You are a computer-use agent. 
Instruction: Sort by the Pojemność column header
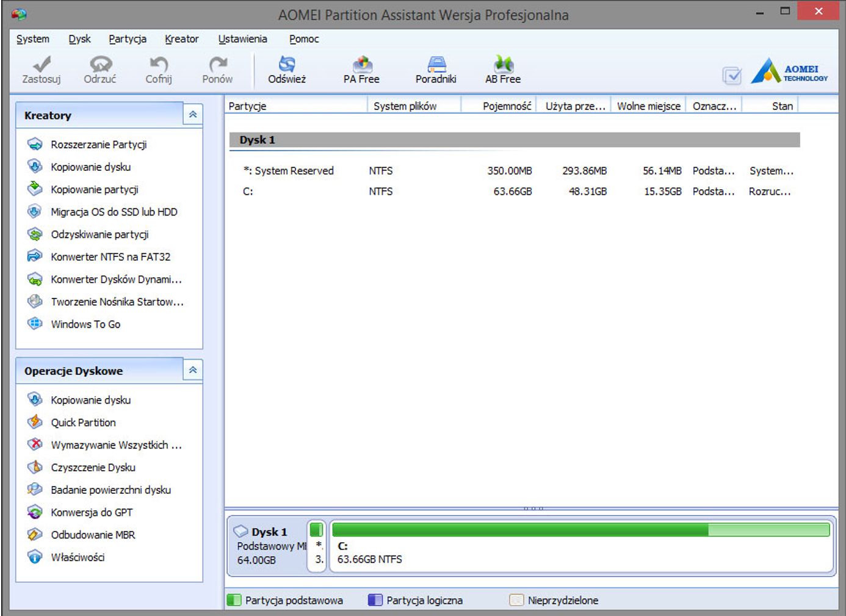[x=506, y=106]
